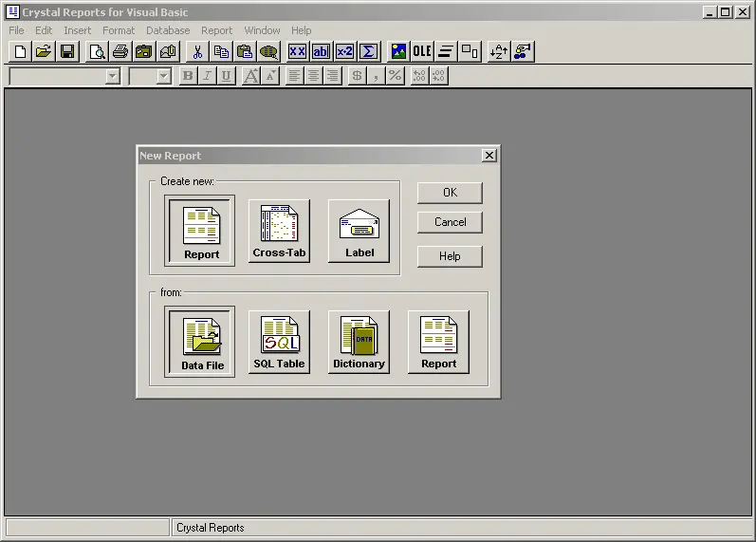
Task: Click the Select Expert toolbar icon
Action: click(x=523, y=51)
